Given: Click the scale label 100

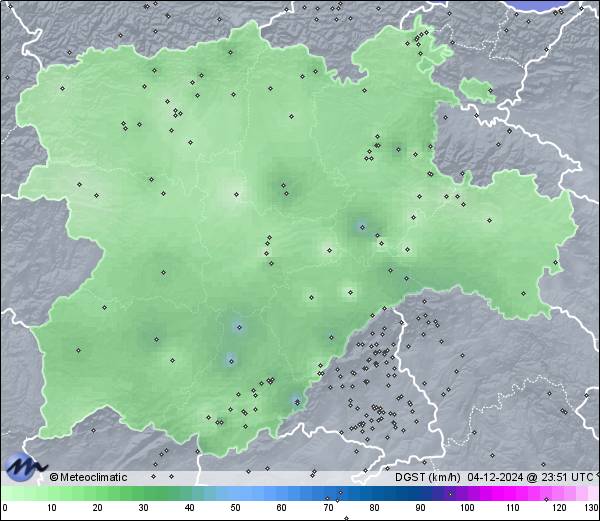Looking at the screenshot, I should coord(467,508).
